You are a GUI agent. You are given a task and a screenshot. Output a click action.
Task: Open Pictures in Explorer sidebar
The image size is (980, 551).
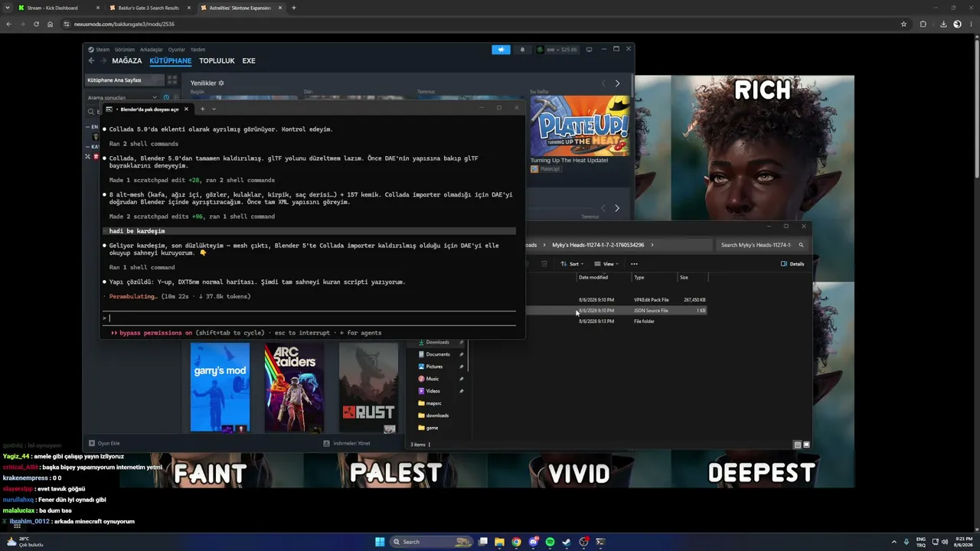tap(434, 367)
